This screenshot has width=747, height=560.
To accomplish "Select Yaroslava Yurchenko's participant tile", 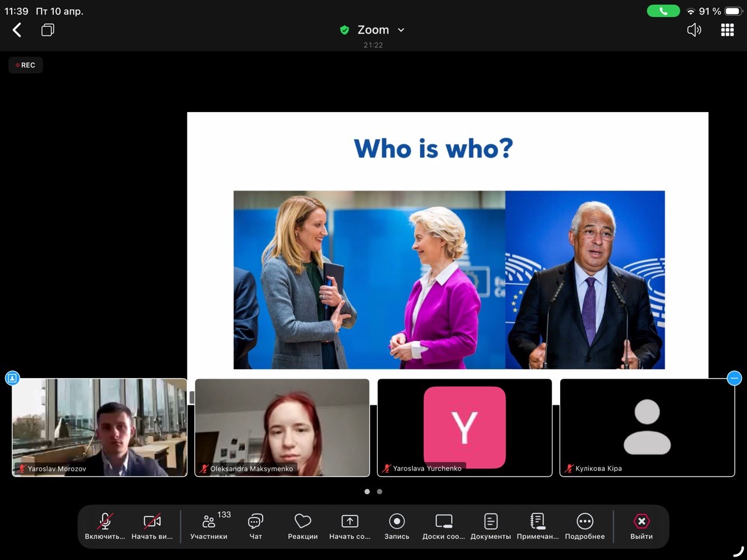I will click(465, 428).
